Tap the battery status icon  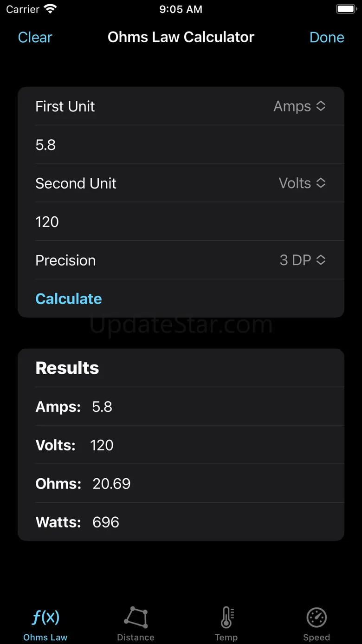point(346,9)
